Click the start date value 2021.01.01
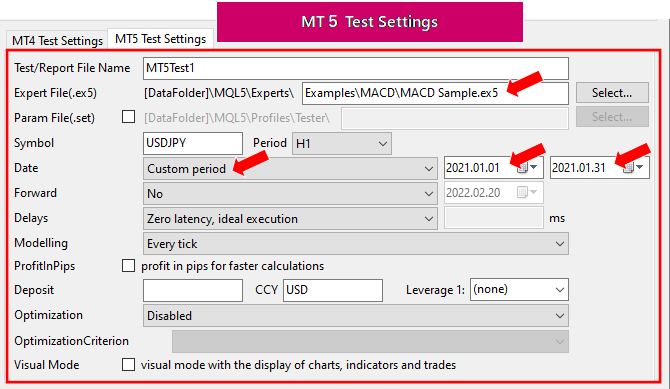 coord(473,168)
